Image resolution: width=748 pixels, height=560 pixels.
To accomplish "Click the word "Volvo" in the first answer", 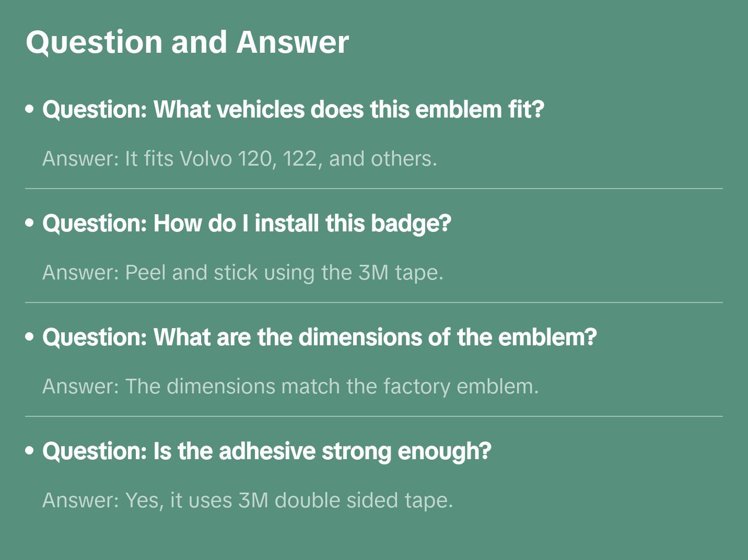I will (205, 159).
